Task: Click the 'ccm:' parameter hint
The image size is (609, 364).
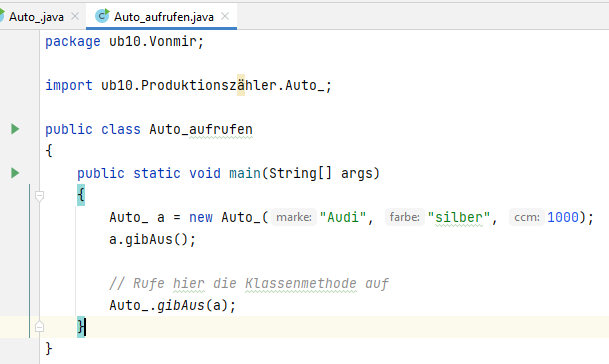Action: click(x=527, y=217)
